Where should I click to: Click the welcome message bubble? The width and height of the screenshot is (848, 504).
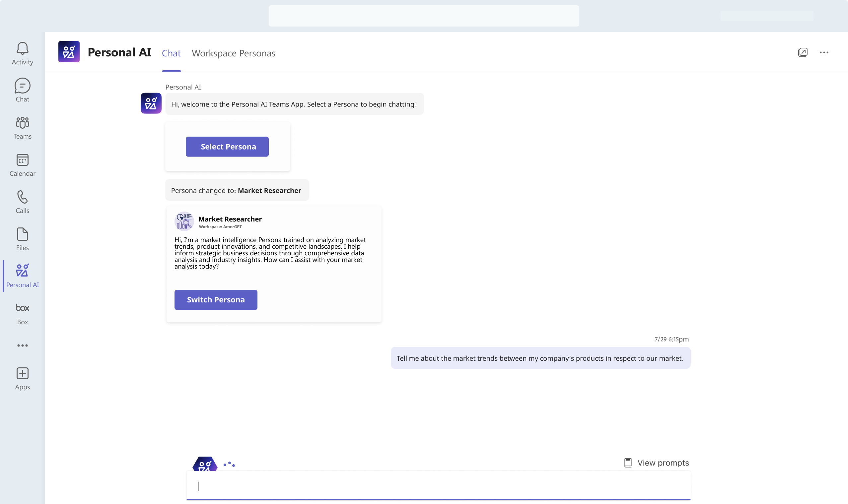coord(295,104)
